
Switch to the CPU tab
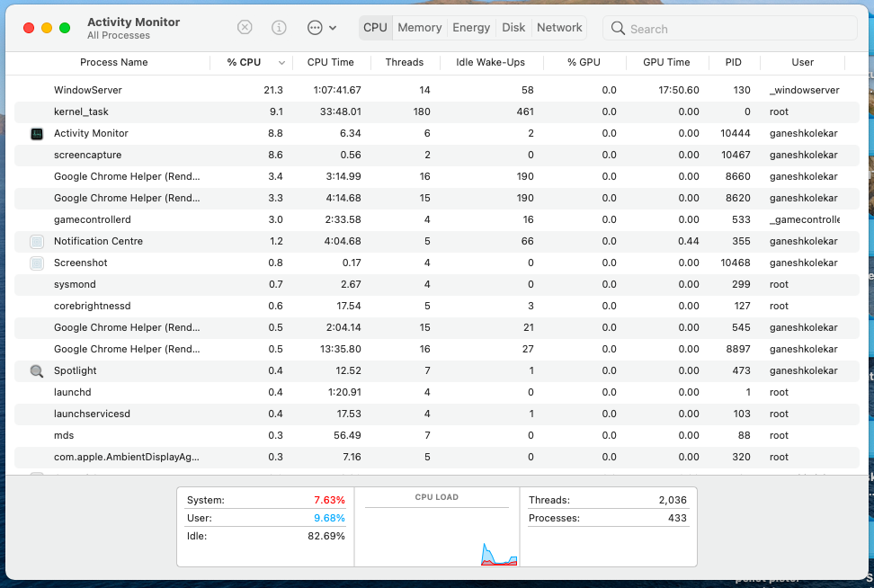point(375,27)
